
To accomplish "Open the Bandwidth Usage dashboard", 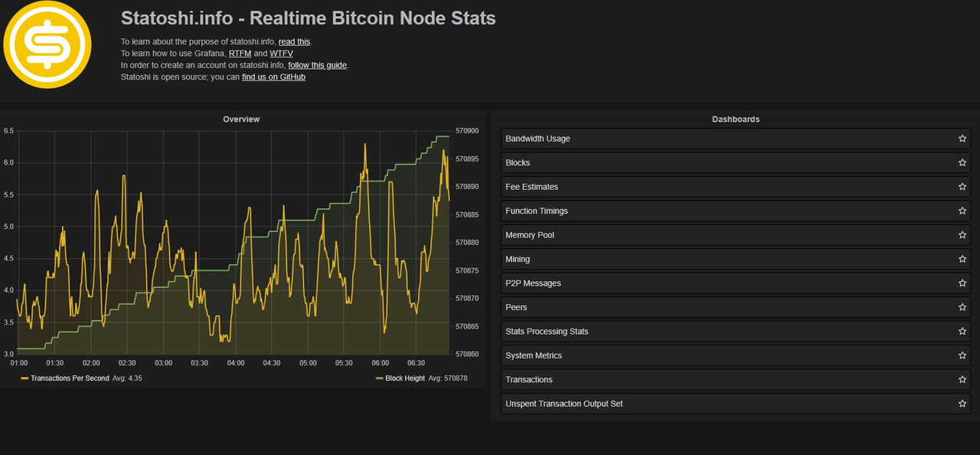I will coord(736,139).
